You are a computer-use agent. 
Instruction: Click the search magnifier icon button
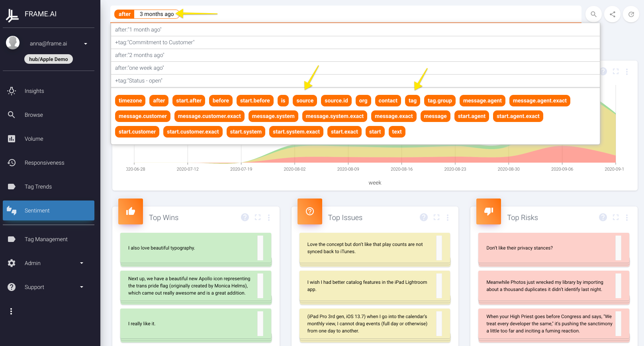[x=593, y=14]
